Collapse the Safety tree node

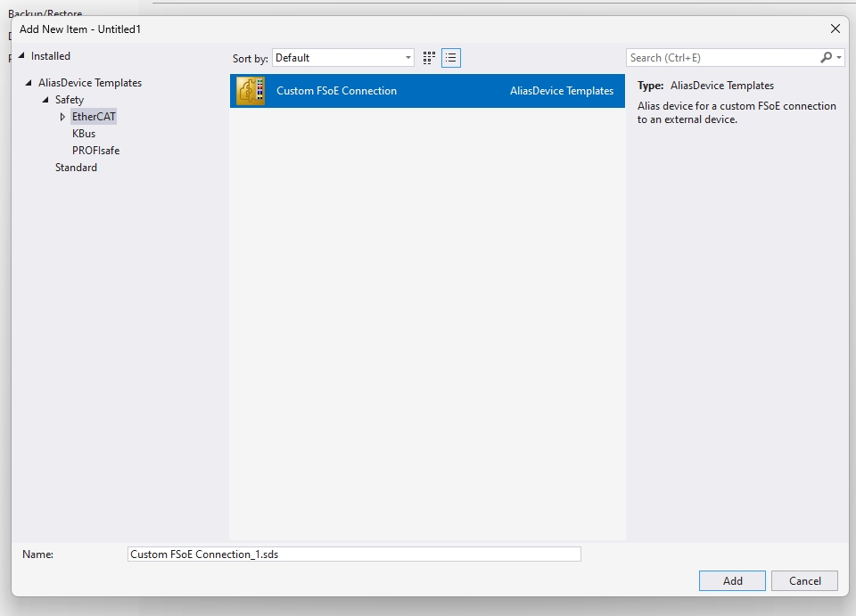(x=45, y=100)
